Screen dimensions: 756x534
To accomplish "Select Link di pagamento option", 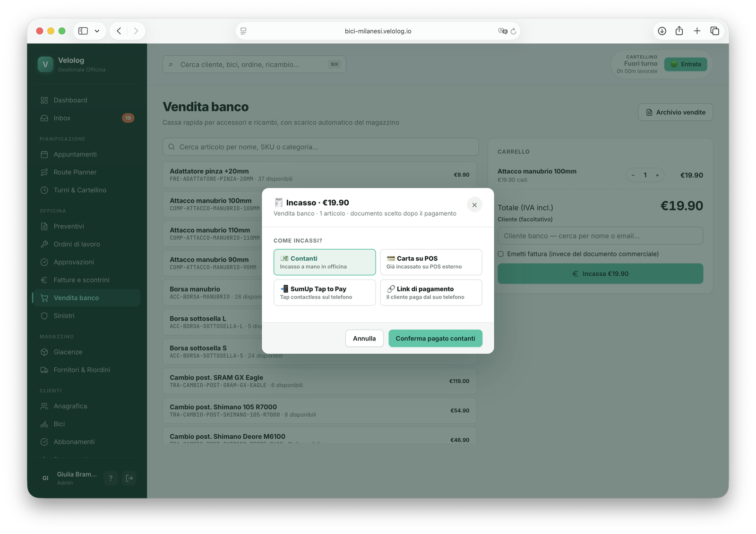I will pyautogui.click(x=431, y=293).
